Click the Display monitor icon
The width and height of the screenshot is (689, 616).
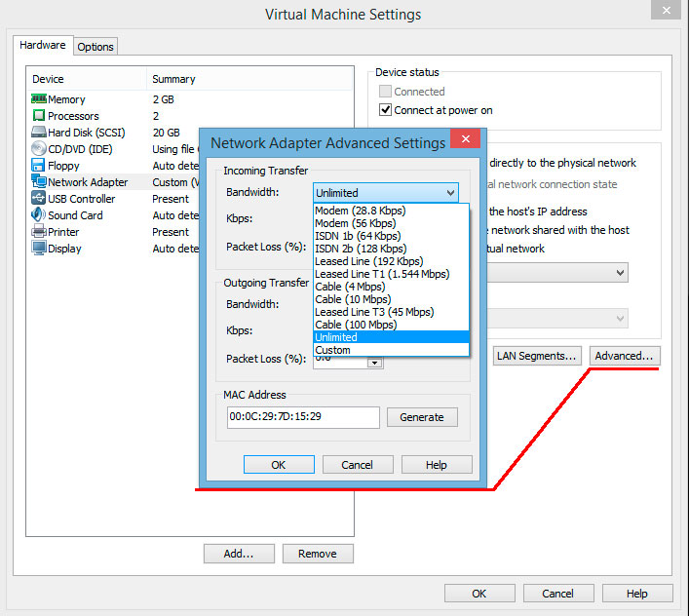pos(39,248)
